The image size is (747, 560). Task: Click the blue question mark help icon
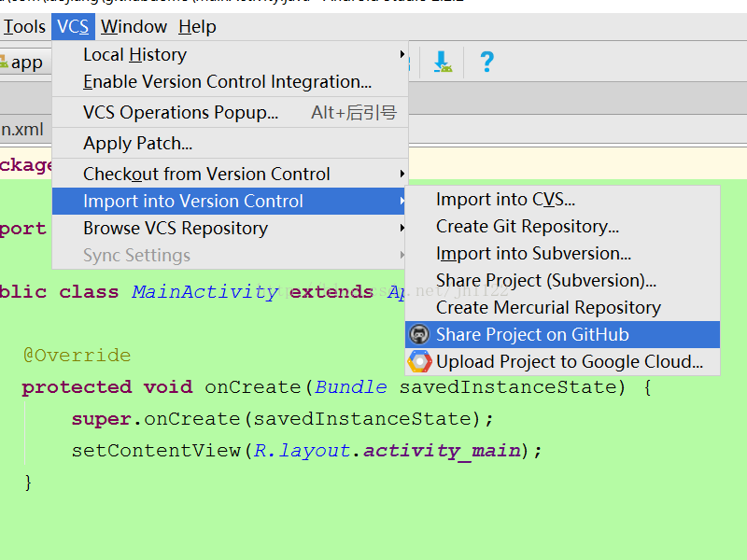(x=486, y=62)
